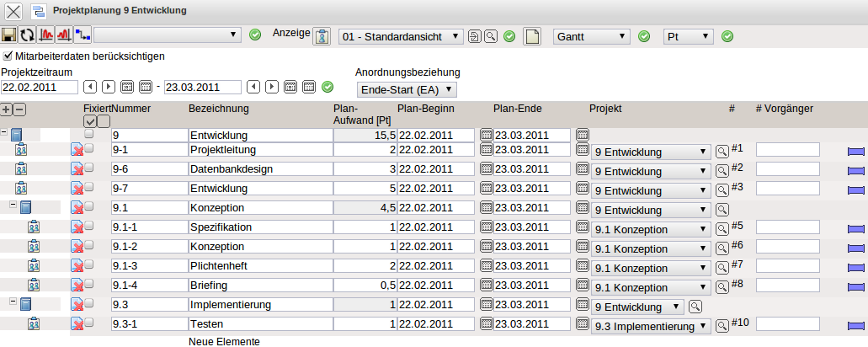Click the dependency links toolbar icon
Viewport: 868px width, 347px height.
[83, 35]
